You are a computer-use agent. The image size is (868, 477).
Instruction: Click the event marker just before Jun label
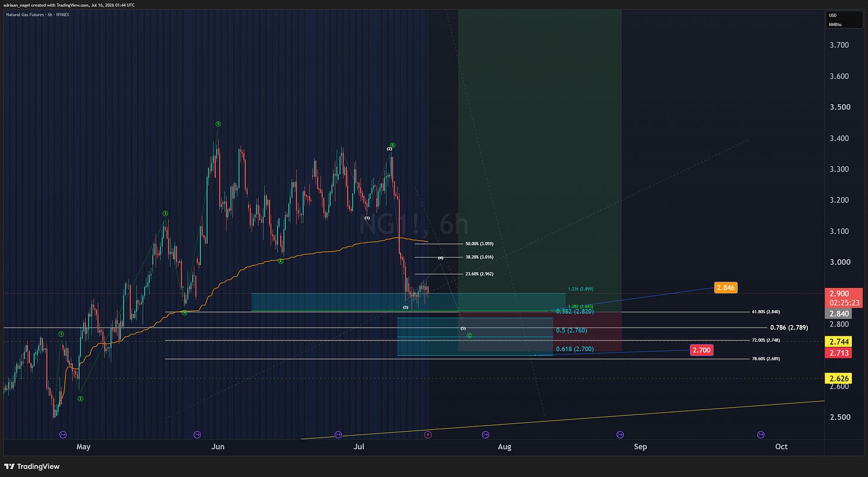point(198,435)
